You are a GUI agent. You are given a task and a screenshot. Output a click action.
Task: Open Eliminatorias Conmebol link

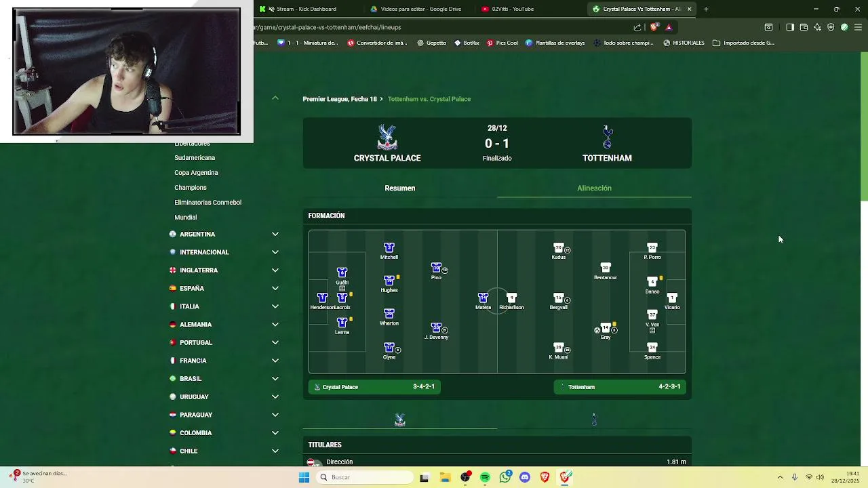[208, 203]
